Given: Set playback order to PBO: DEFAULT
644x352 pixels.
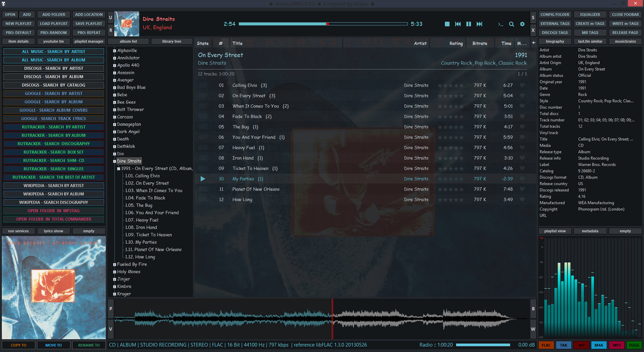Looking at the screenshot, I should [19, 33].
